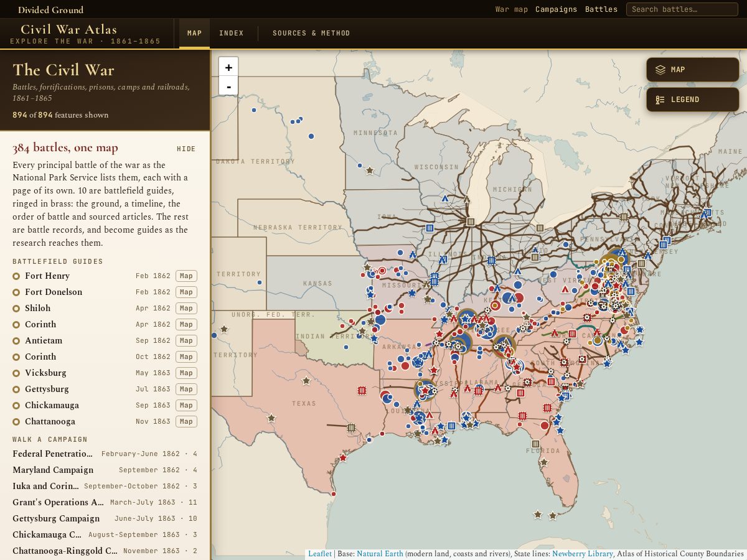Click Map for Corinth Oct 1862

(186, 357)
